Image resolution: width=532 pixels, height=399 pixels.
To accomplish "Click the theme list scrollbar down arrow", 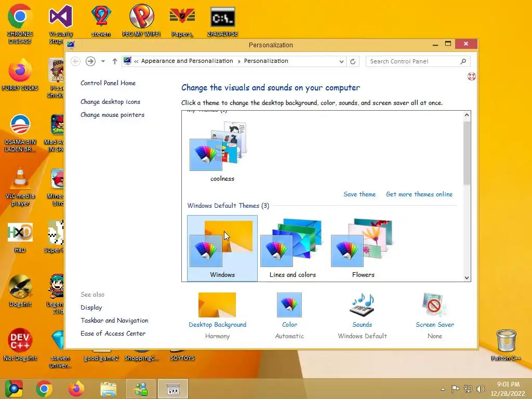I will [x=467, y=277].
